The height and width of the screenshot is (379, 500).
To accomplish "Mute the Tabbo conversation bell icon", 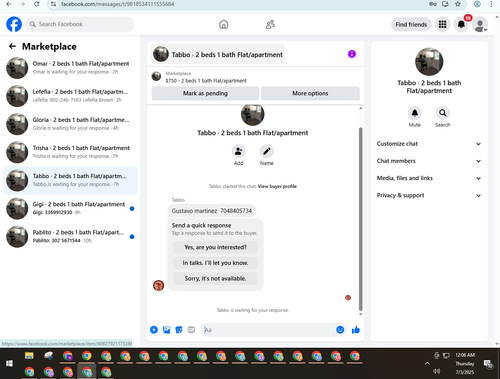I will 415,113.
